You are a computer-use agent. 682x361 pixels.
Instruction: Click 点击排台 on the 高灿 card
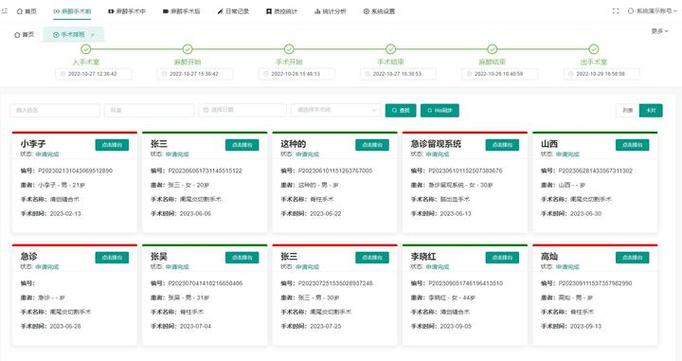(632, 257)
